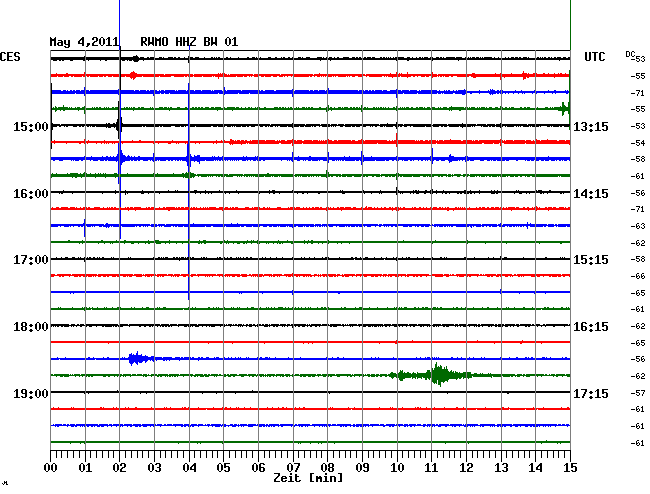Click minute tick label "00" on time axis
Image resolution: width=650 pixels, height=494 pixels.
[50, 468]
